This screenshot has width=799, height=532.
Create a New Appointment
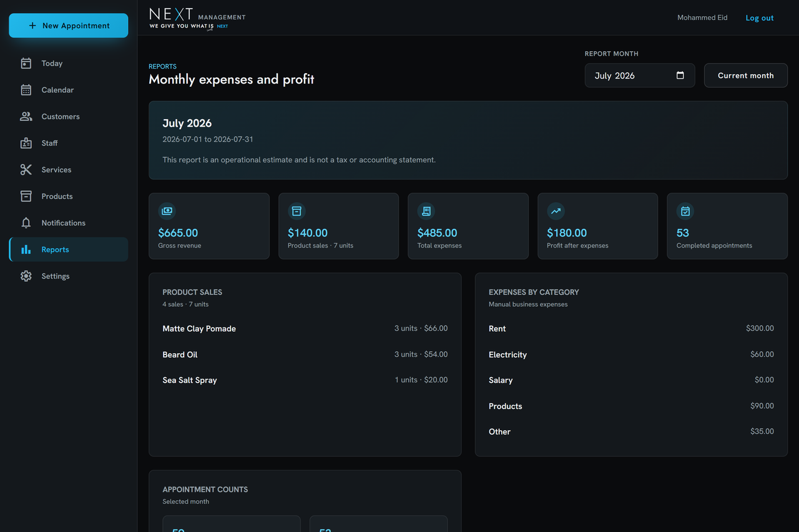click(69, 26)
